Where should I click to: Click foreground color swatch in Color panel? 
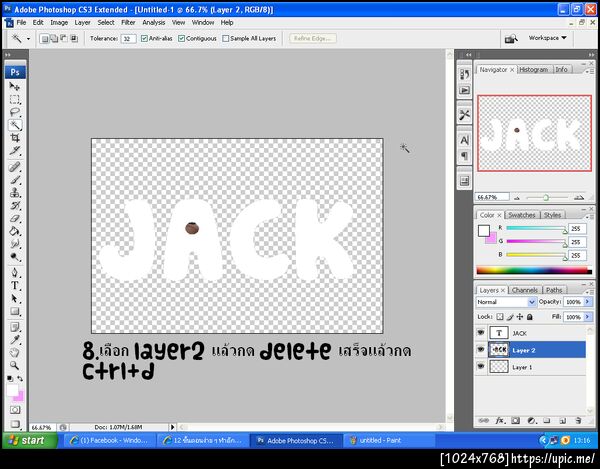pyautogui.click(x=484, y=231)
